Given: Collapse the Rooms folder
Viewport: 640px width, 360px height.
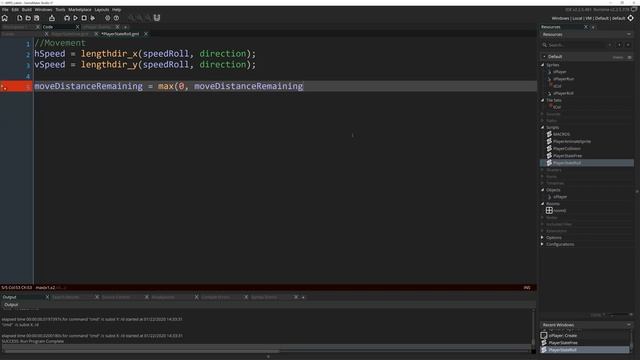Looking at the screenshot, I should click(543, 204).
